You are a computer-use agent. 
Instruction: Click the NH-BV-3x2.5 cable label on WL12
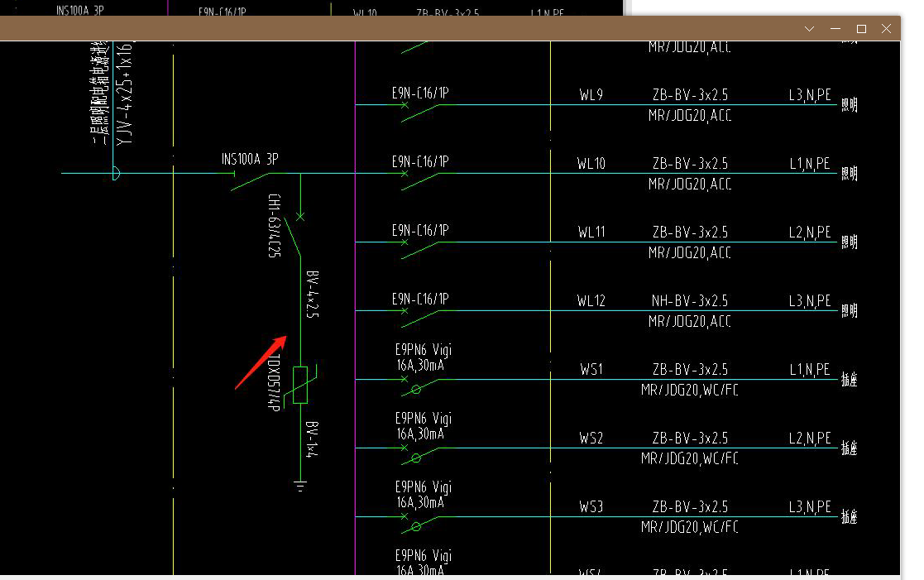[x=690, y=300]
